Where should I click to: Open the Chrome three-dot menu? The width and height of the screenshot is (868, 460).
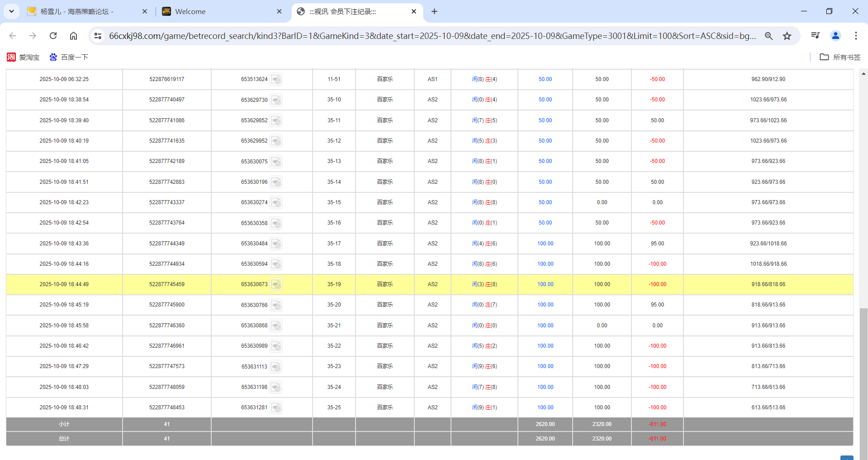[x=856, y=35]
